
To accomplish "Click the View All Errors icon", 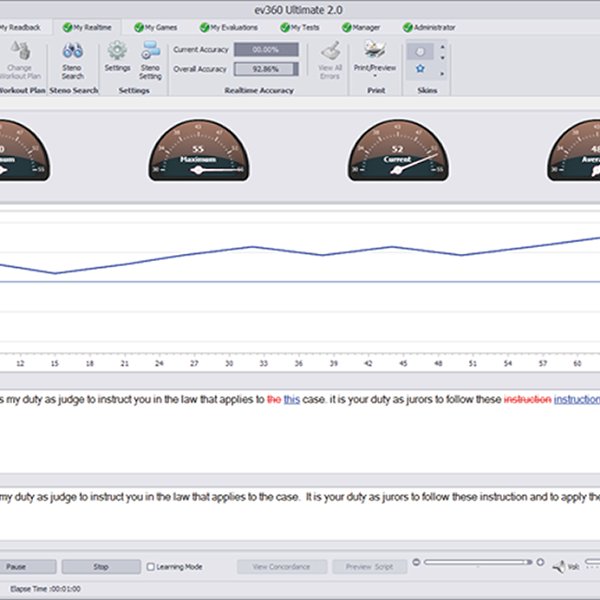I will coord(330,51).
